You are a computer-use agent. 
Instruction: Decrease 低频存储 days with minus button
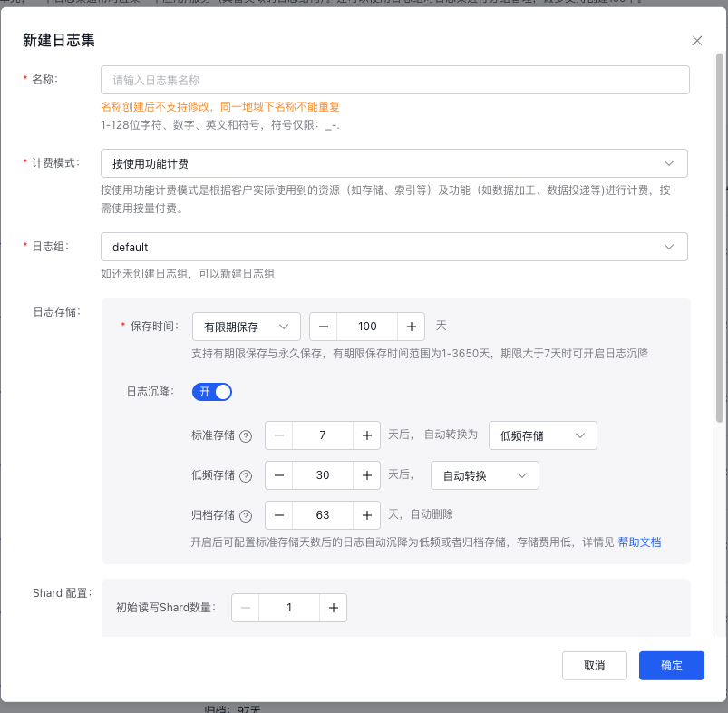pos(279,475)
